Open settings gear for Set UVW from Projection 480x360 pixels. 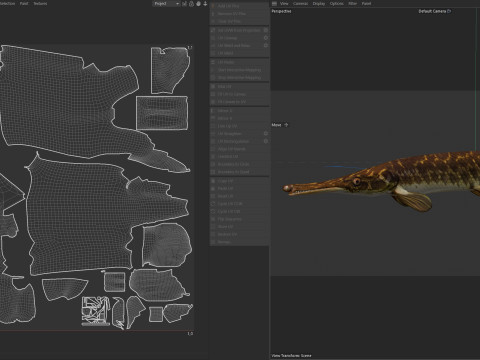click(266, 30)
